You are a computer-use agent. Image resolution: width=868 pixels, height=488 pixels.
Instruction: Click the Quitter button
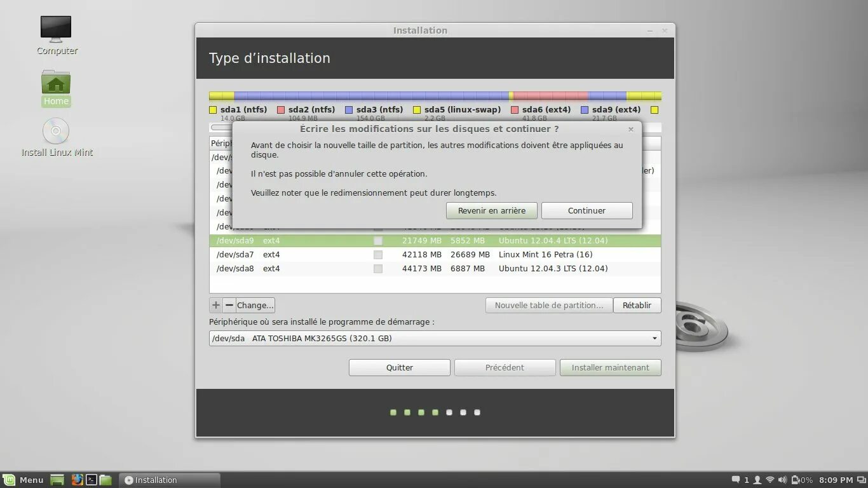point(400,367)
